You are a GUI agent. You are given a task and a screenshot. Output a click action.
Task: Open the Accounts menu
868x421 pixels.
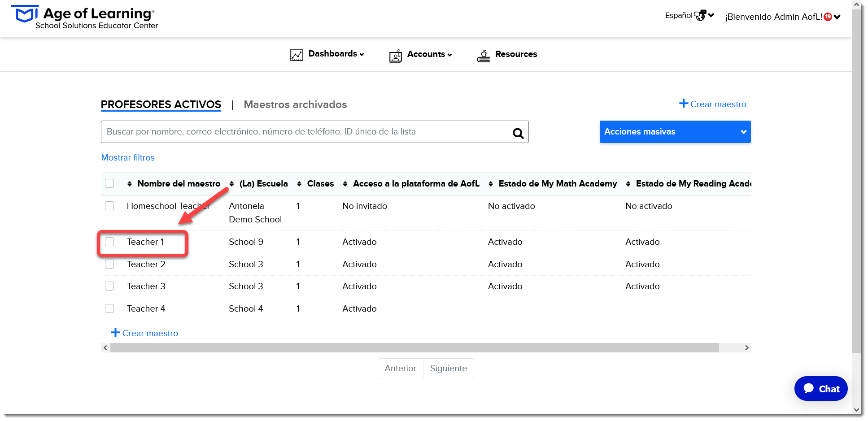421,55
